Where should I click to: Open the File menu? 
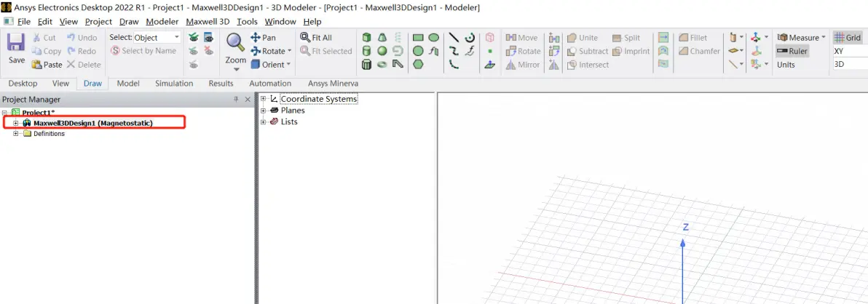tap(23, 22)
